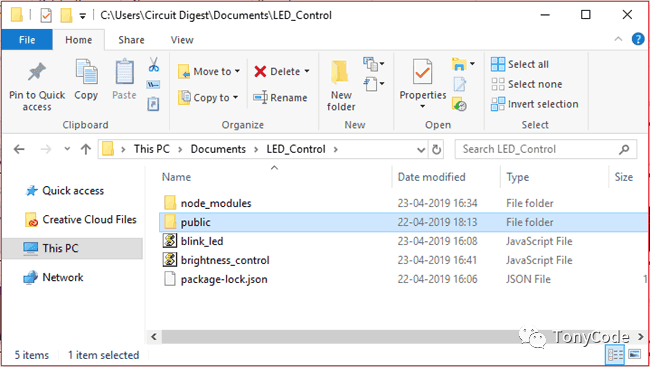Screen dimensions: 650x367
Task: Open the View ribbon tab
Action: click(x=182, y=40)
